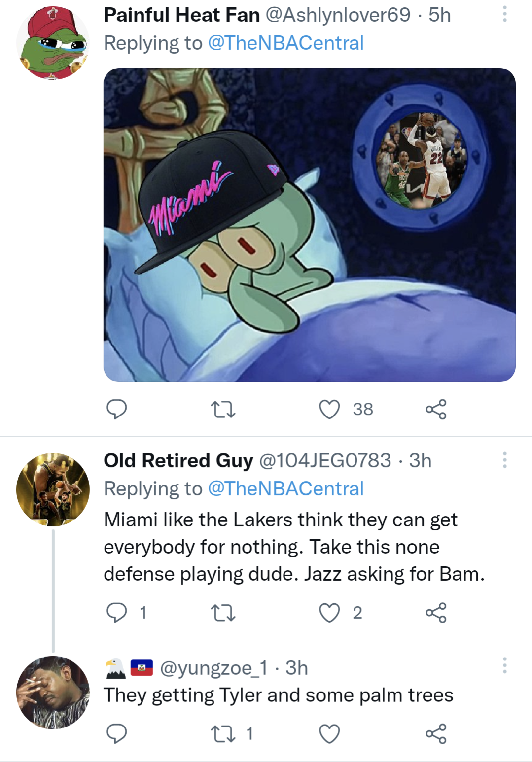Open Old Retired Guy's profile name
This screenshot has width=532, height=762.
click(178, 460)
